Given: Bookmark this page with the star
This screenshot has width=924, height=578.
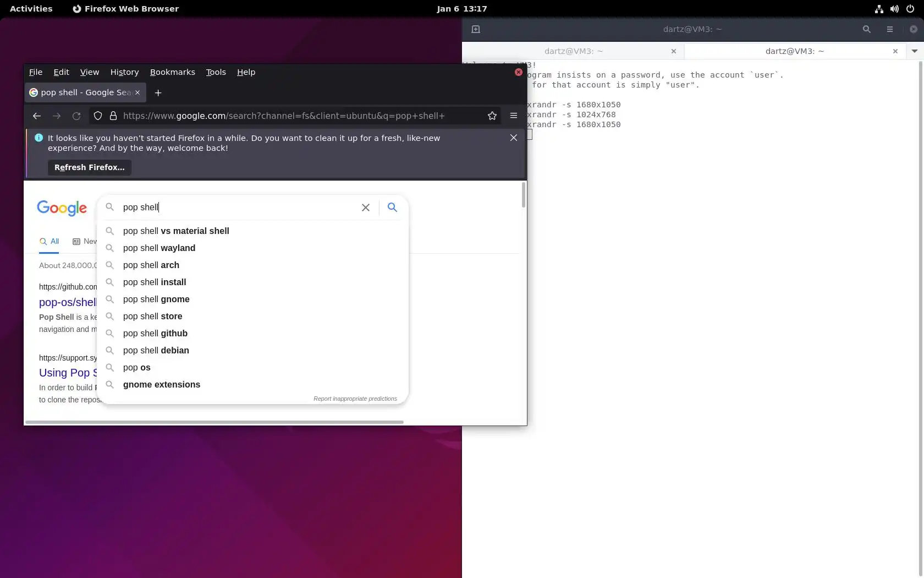Looking at the screenshot, I should tap(492, 116).
